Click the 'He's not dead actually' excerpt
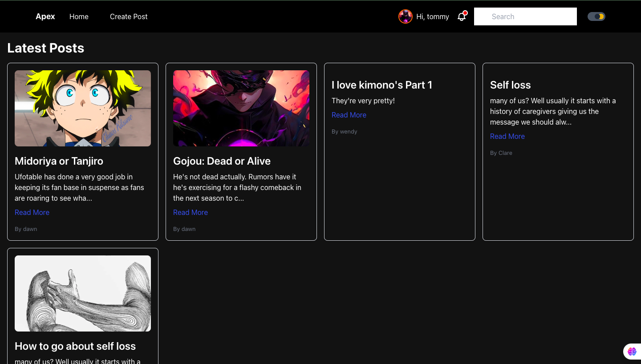Screen dimensions: 641x364 tap(237, 187)
